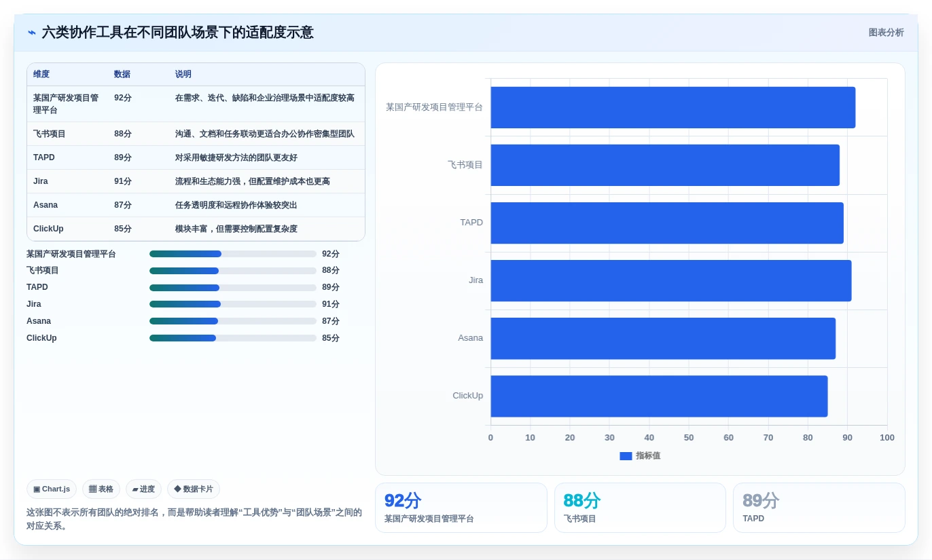Click the ClickUp bar in chart
The image size is (932, 560).
[x=660, y=396]
